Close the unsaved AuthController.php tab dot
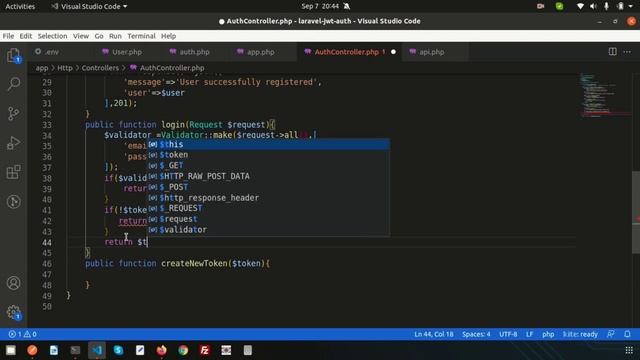 (393, 52)
